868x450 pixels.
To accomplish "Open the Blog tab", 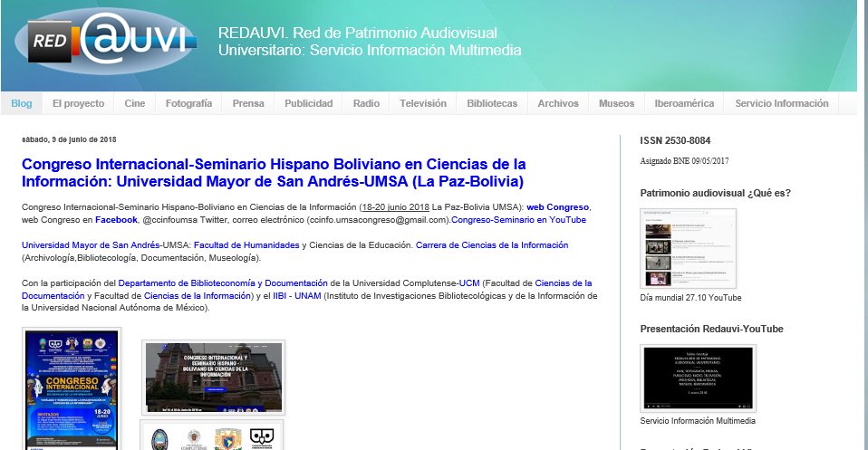I will (x=22, y=103).
